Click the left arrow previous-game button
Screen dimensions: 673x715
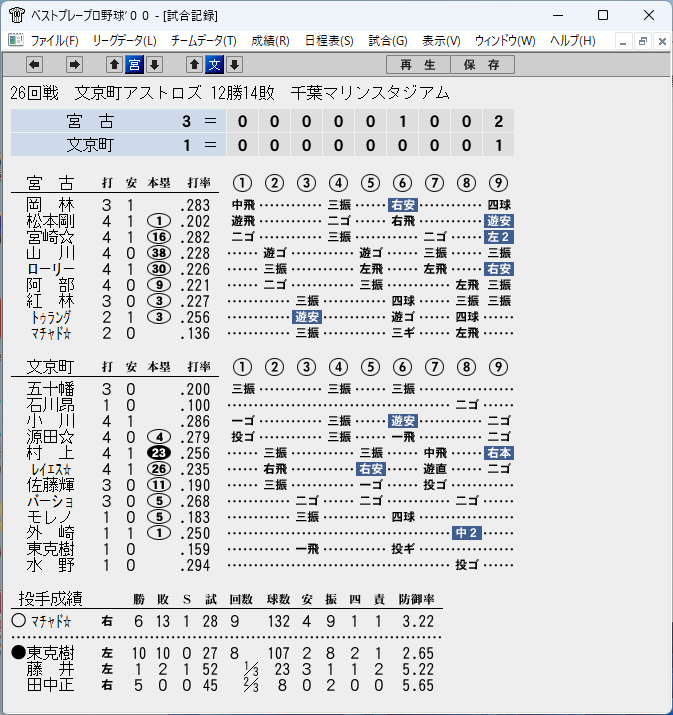(x=35, y=65)
